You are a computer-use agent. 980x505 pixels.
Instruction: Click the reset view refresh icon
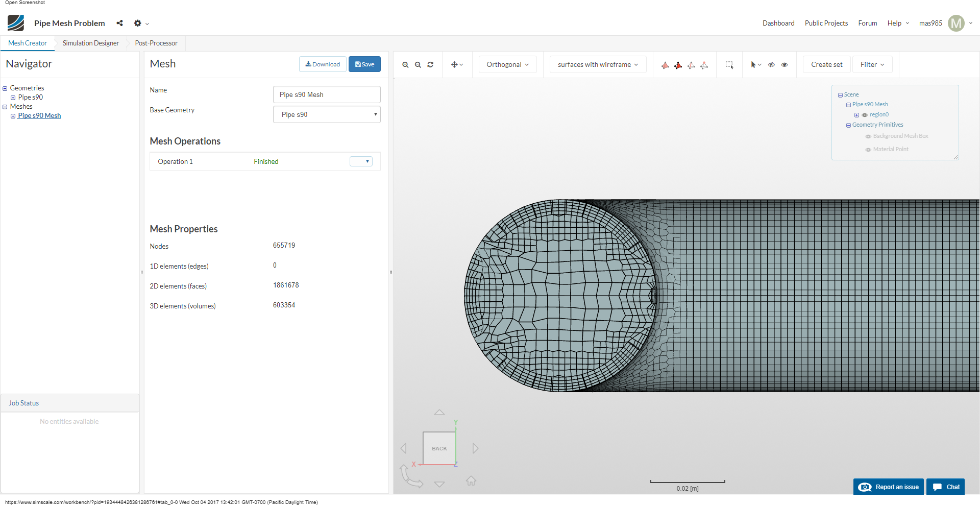point(430,65)
